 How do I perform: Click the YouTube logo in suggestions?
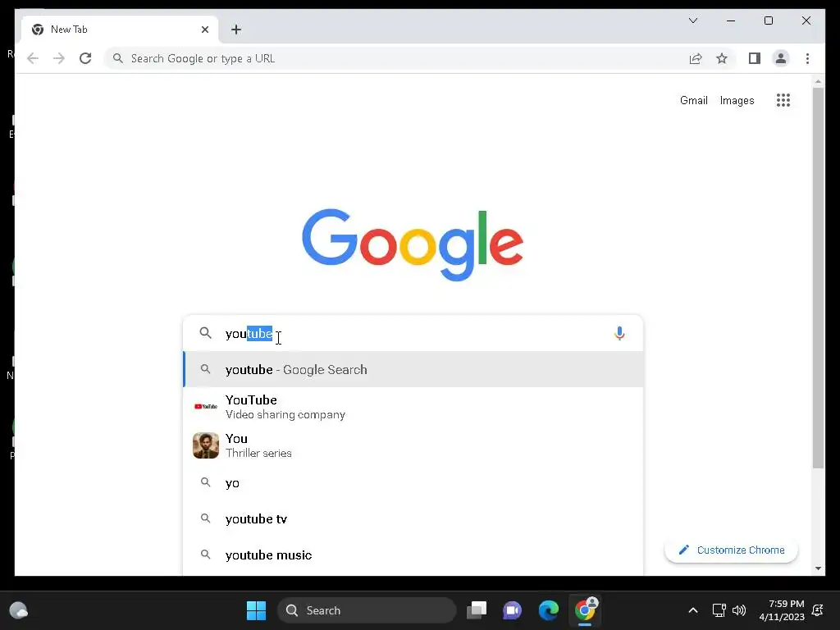pyautogui.click(x=206, y=407)
